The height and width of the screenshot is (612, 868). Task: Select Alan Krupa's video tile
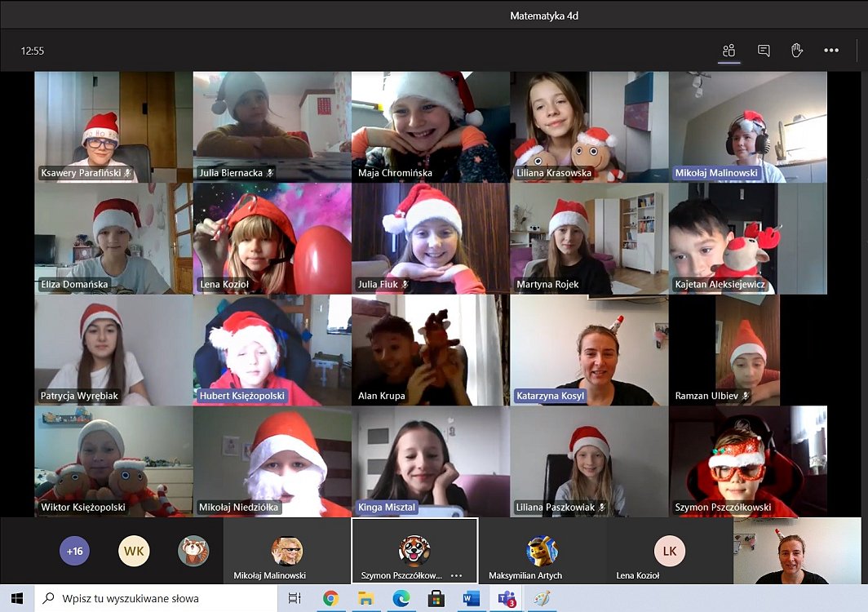[x=431, y=350]
